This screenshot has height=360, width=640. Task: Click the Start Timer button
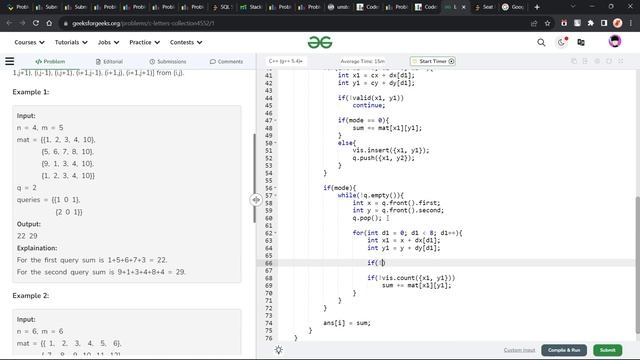(x=433, y=61)
